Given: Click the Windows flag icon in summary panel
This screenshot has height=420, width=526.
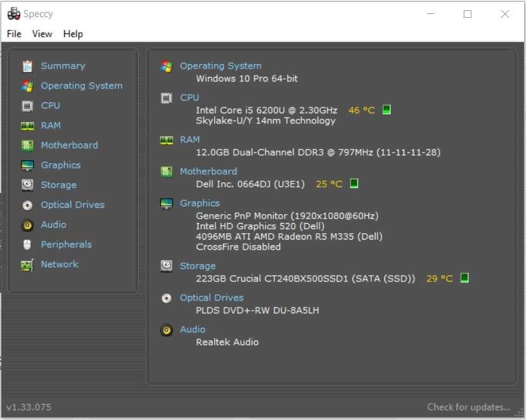Looking at the screenshot, I should coord(166,66).
